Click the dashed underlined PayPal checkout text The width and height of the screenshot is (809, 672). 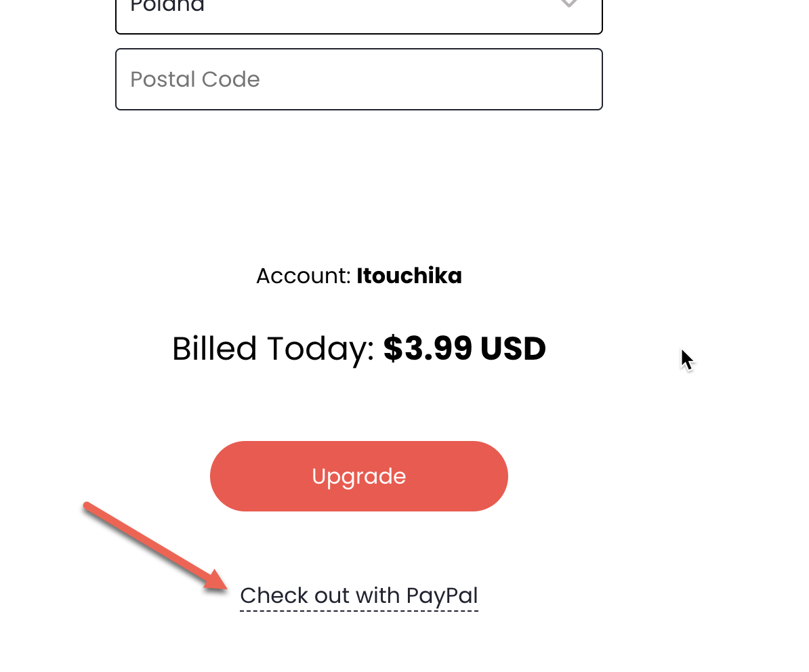point(358,596)
